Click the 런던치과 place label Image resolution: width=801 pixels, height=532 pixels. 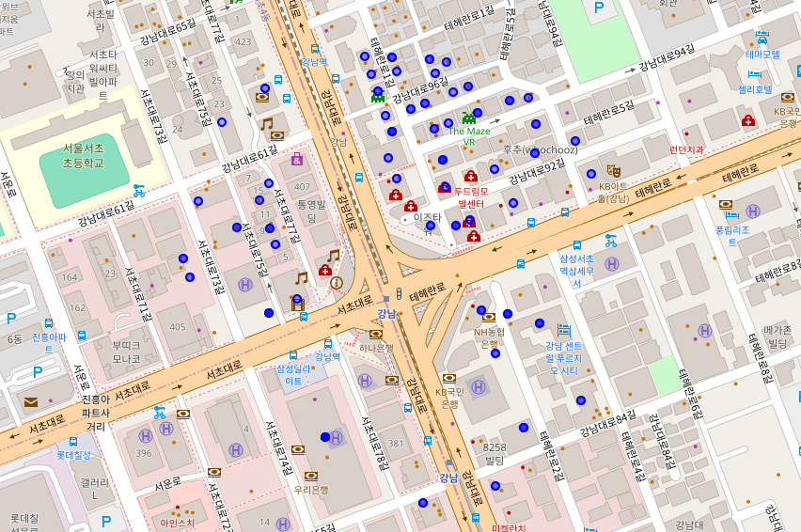point(686,149)
